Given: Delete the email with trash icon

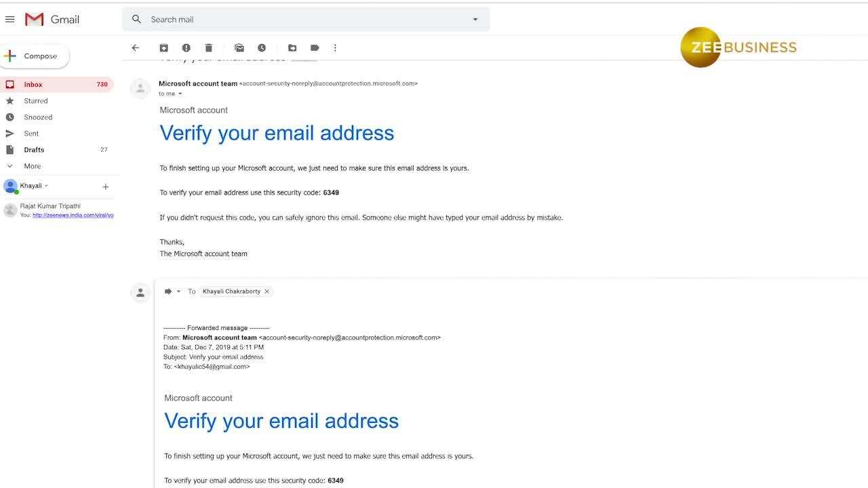Looking at the screenshot, I should pyautogui.click(x=208, y=47).
